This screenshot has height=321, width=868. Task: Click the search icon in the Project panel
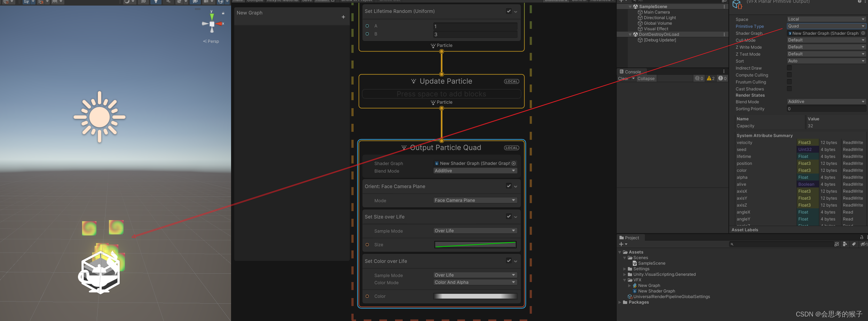(733, 244)
